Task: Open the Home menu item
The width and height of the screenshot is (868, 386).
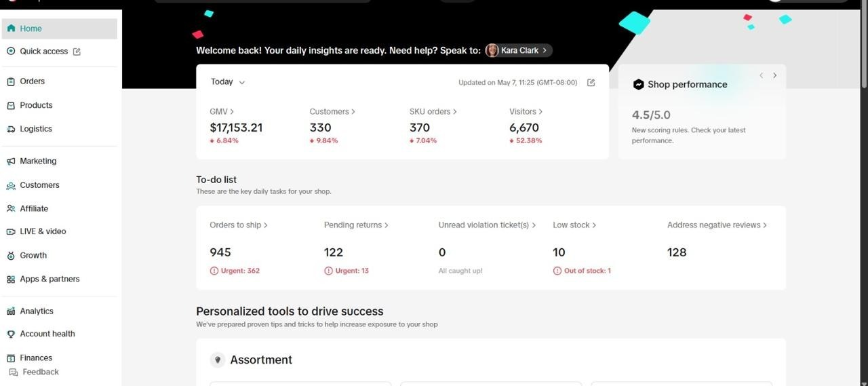Action: [x=60, y=28]
